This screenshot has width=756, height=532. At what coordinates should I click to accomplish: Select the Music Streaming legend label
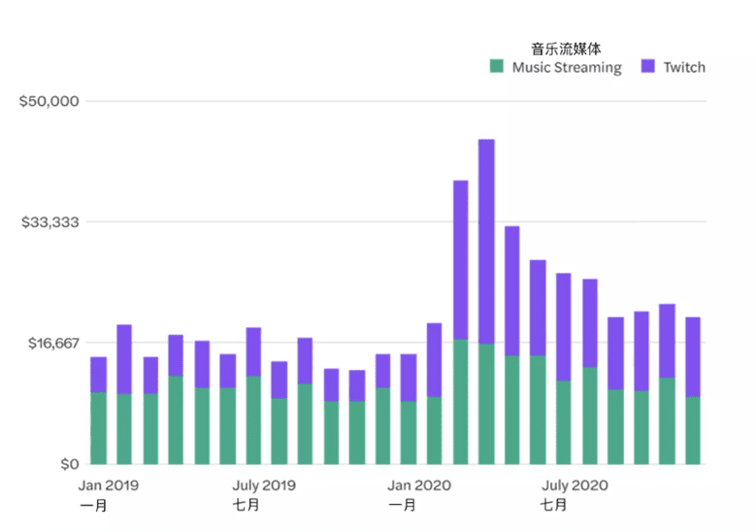coord(567,67)
